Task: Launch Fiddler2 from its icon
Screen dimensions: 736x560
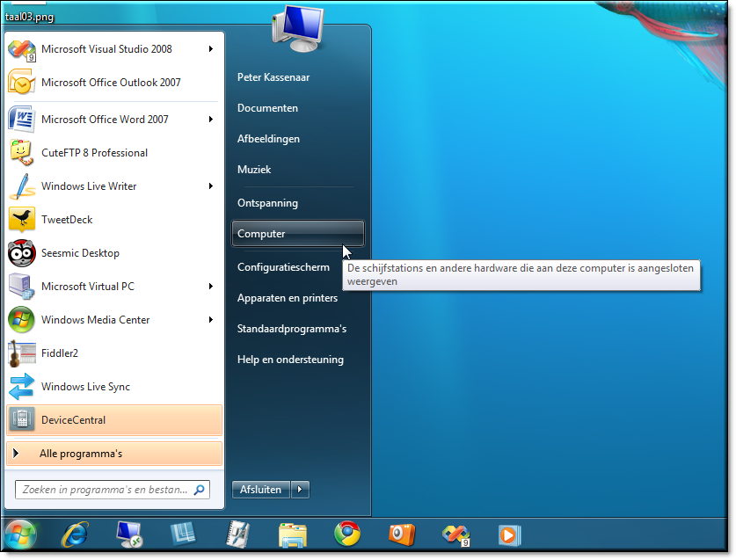Action: [22, 353]
